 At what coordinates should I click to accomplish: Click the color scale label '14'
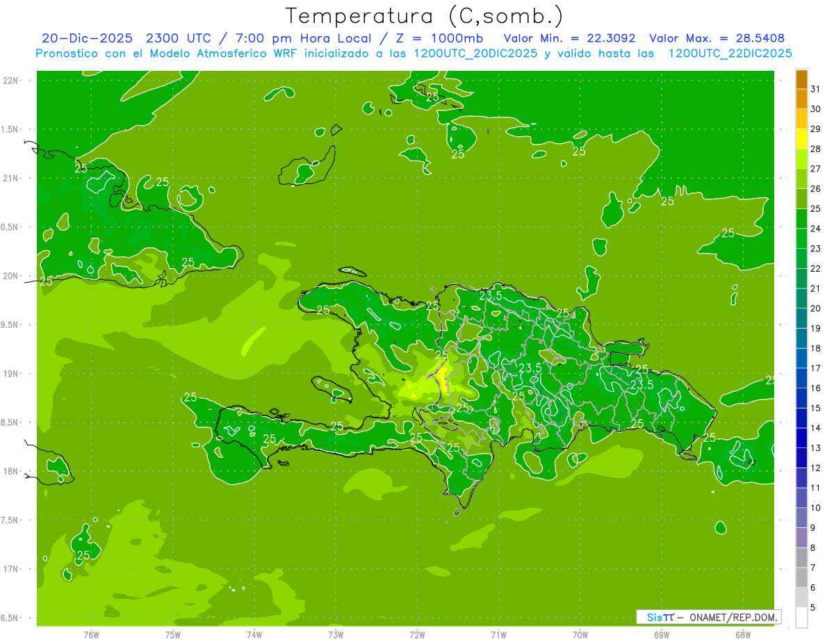[815, 428]
